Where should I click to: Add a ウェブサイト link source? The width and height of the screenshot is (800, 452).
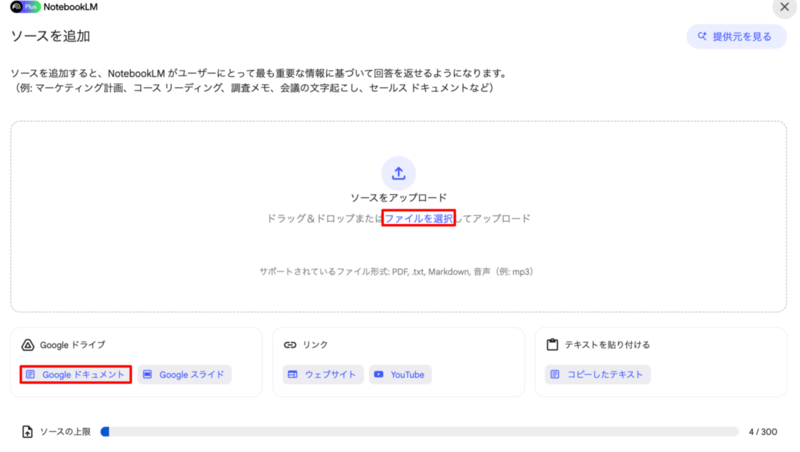(323, 375)
